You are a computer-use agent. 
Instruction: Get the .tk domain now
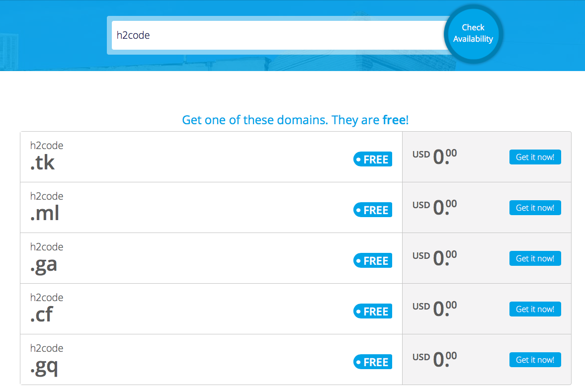(535, 157)
